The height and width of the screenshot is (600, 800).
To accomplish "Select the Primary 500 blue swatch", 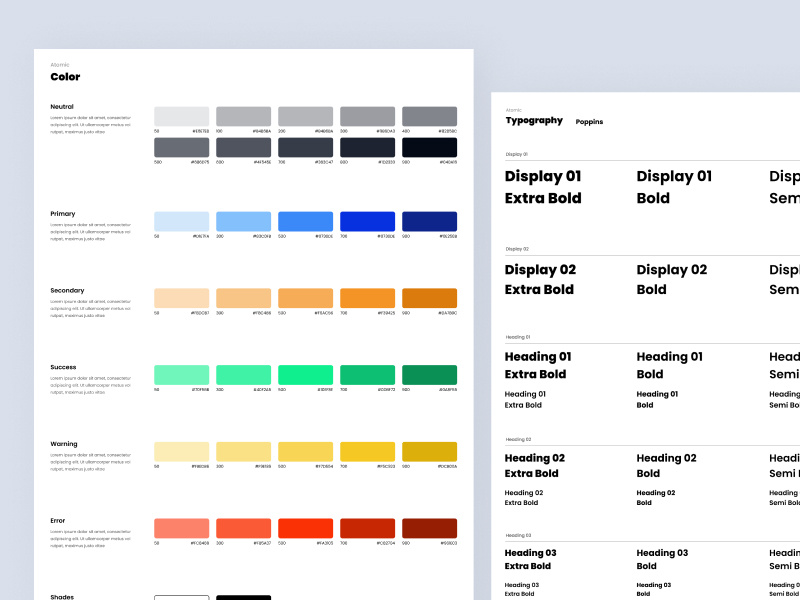I will [x=305, y=221].
